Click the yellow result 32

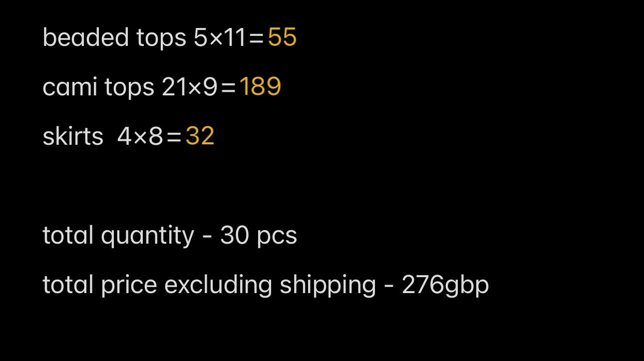coord(200,136)
